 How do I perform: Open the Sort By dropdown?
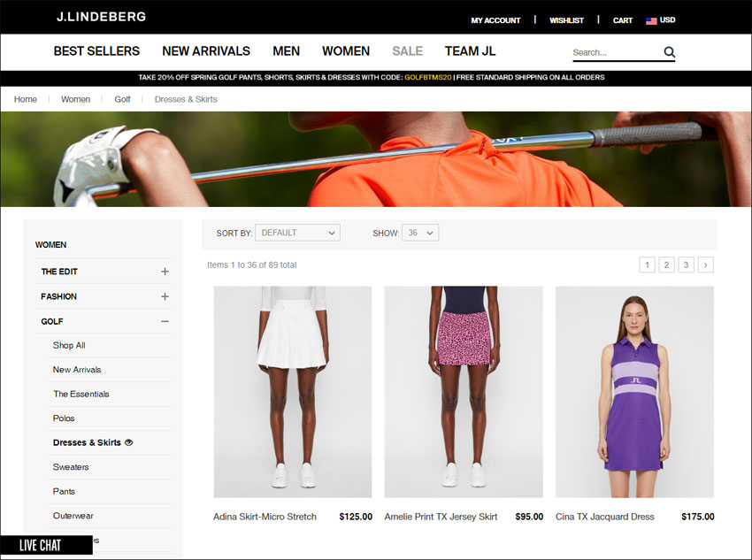click(297, 233)
